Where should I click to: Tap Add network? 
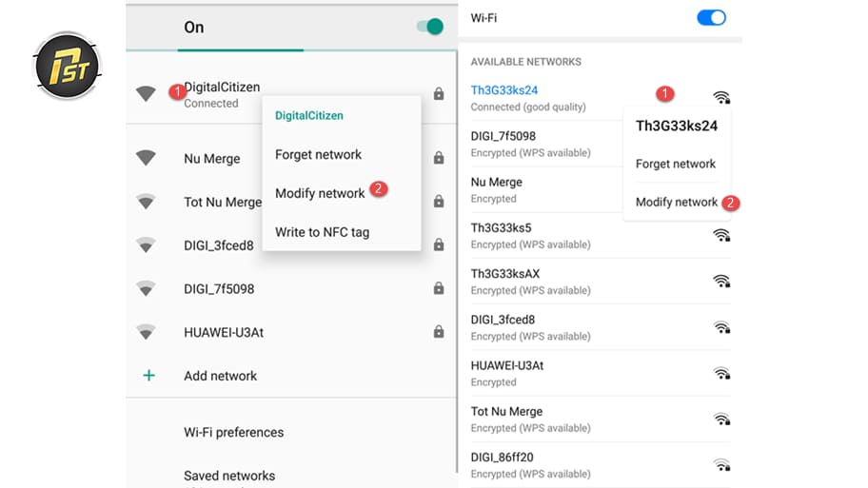[220, 376]
